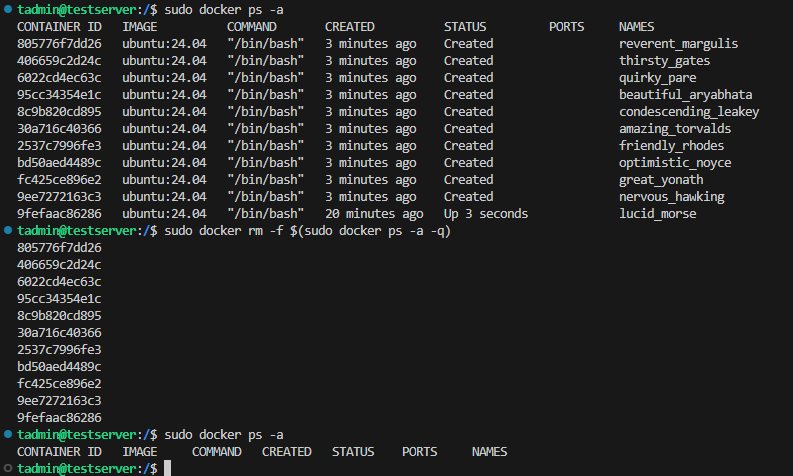Click ID 9fefaac86286 in the docker rm output
Image resolution: width=793 pixels, height=476 pixels.
(x=59, y=418)
